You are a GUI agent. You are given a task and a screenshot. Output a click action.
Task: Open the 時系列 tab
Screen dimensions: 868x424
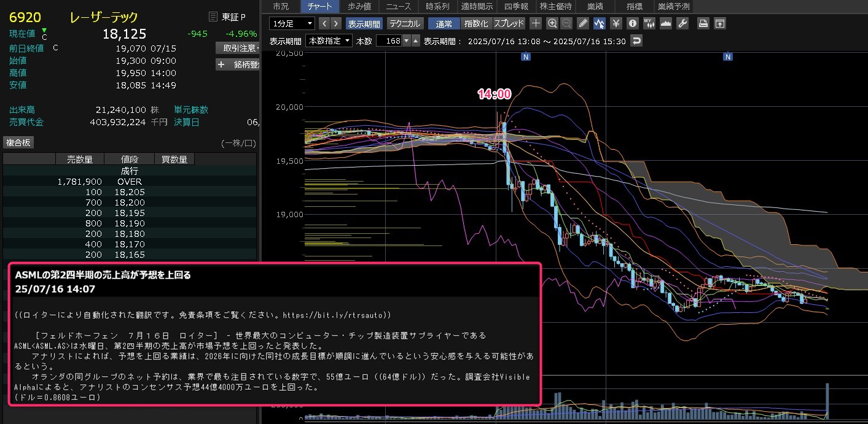pyautogui.click(x=437, y=7)
